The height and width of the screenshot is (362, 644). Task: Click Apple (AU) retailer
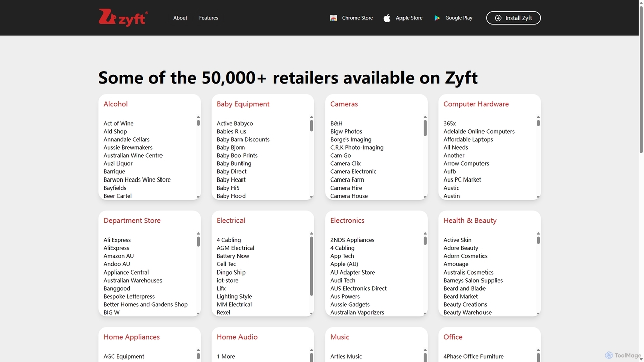(344, 264)
